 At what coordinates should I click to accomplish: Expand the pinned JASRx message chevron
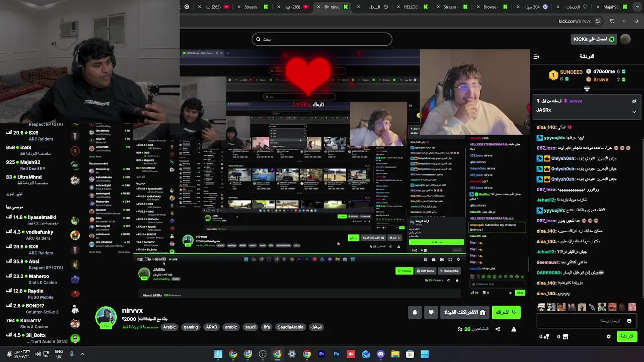pyautogui.click(x=634, y=112)
